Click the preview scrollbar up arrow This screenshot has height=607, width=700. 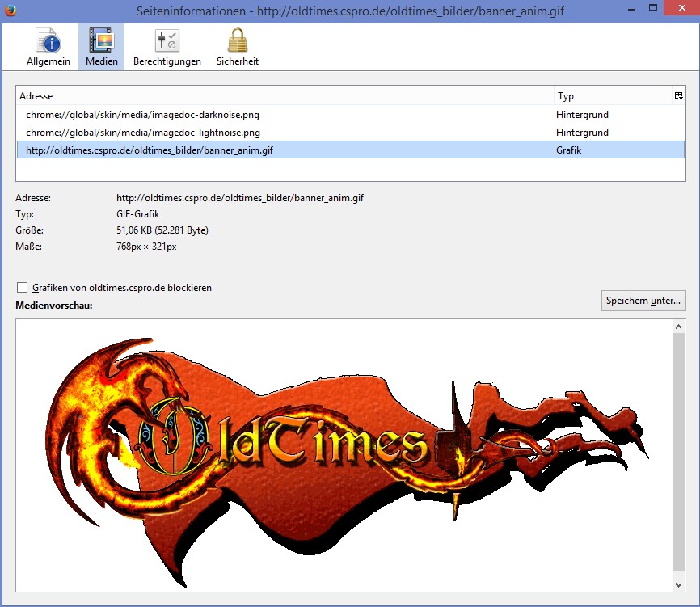coord(678,327)
